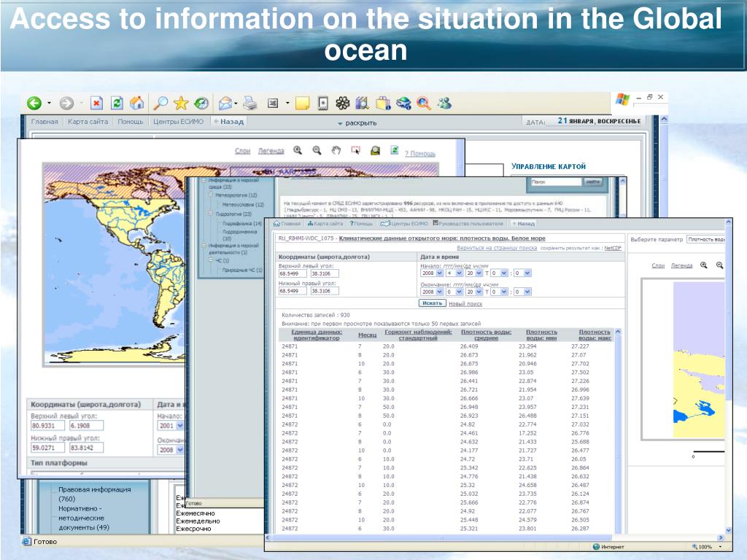Click the Карта сайта sitemap icon in front window
Viewport: 747px width, 560px height.
tap(310, 223)
